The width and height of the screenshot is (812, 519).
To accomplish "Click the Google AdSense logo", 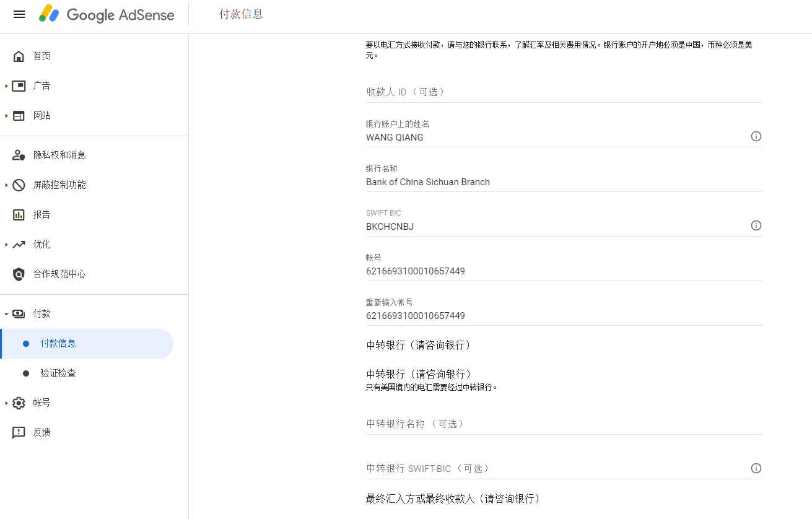I will [107, 14].
